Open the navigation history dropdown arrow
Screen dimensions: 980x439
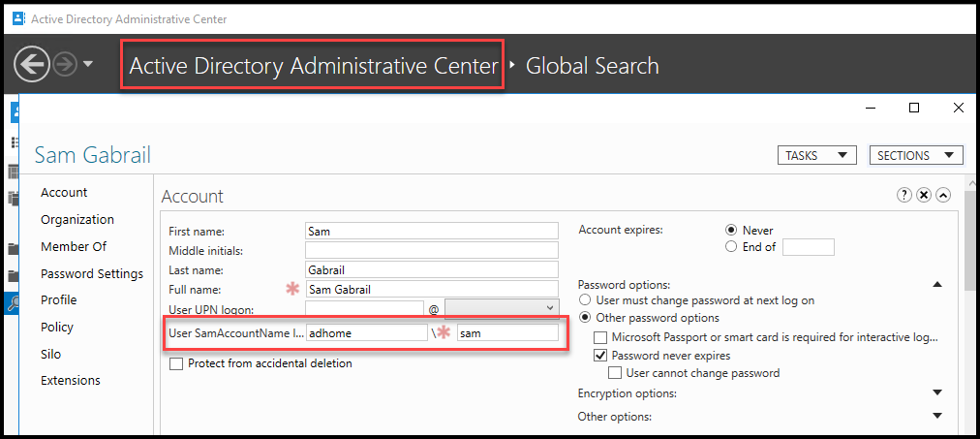[87, 64]
